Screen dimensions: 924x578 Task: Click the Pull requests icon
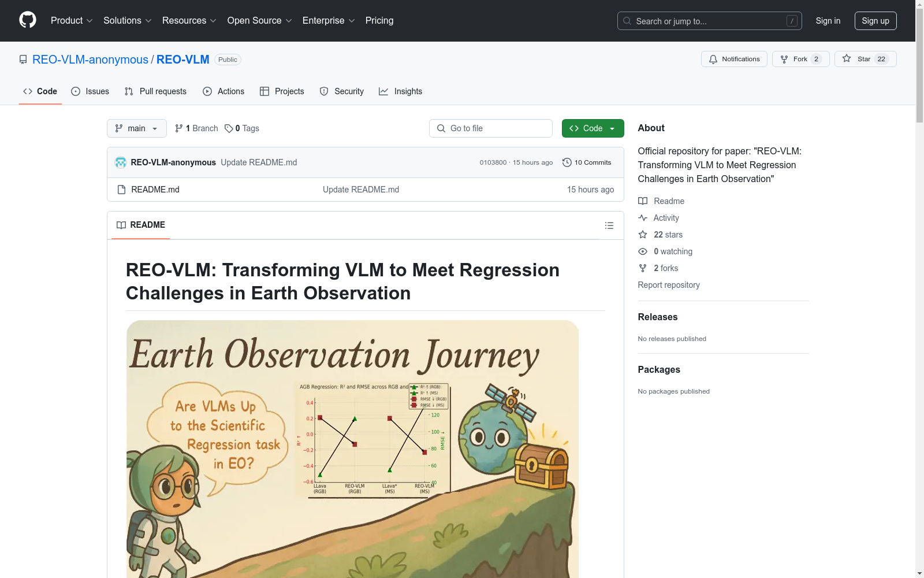coord(129,91)
